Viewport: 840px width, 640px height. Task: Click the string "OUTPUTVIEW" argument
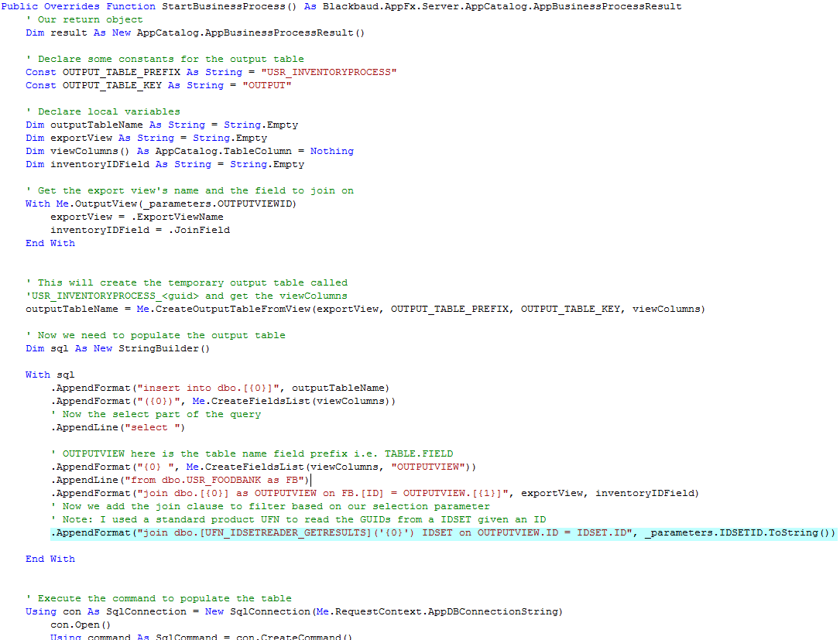[428, 467]
